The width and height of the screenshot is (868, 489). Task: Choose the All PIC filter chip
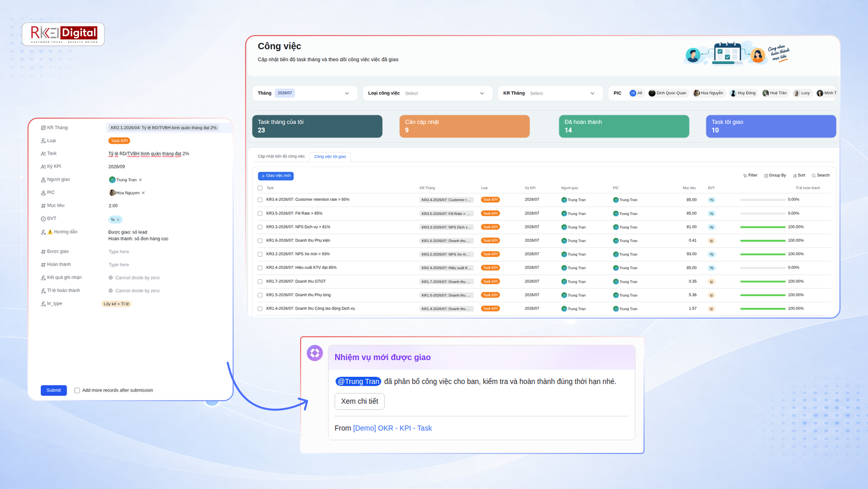(636, 93)
